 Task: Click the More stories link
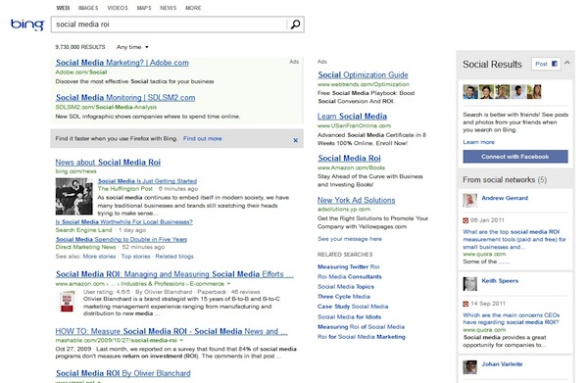[99, 257]
